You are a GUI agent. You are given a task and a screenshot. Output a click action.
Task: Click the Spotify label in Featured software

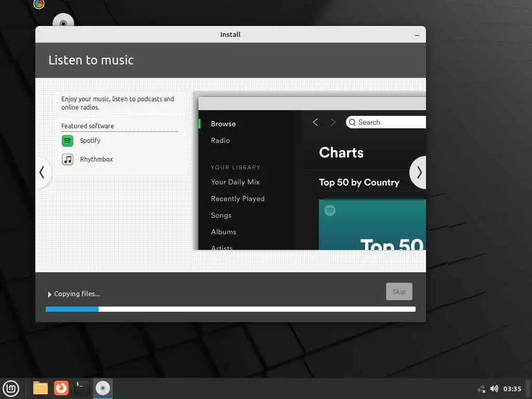[90, 140]
